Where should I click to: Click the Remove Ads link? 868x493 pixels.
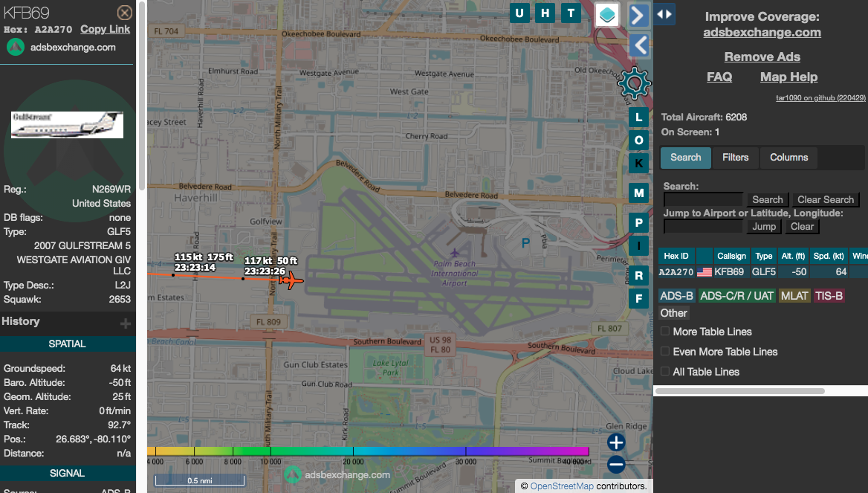[x=762, y=57]
